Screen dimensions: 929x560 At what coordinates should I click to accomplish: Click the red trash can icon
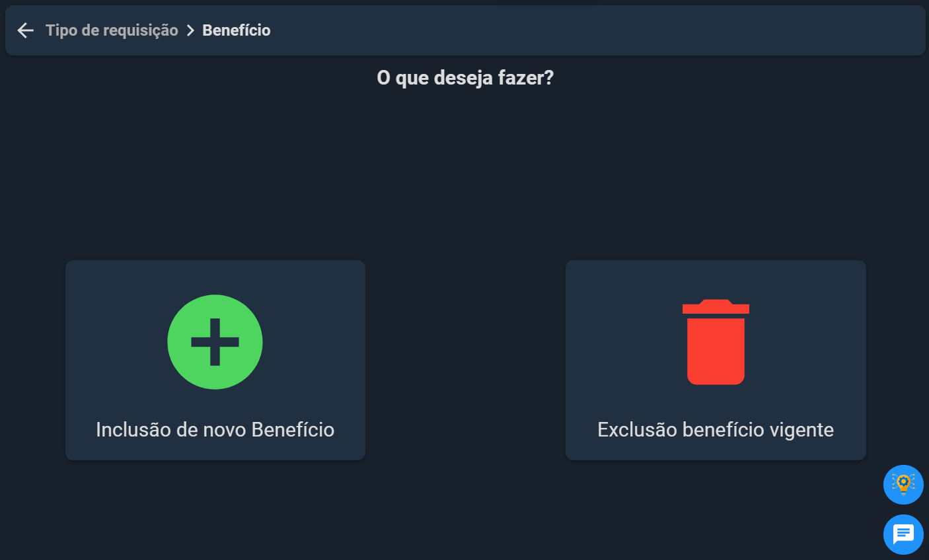pos(716,342)
